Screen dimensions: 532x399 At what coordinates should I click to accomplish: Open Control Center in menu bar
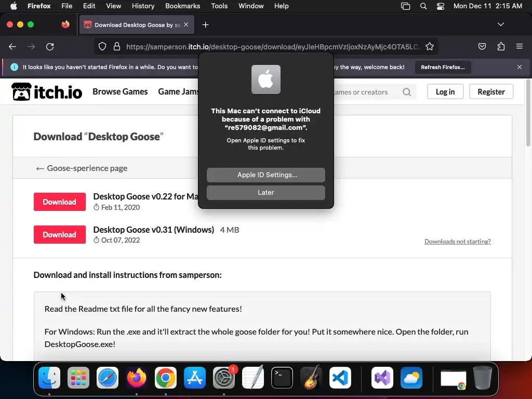coord(441,6)
